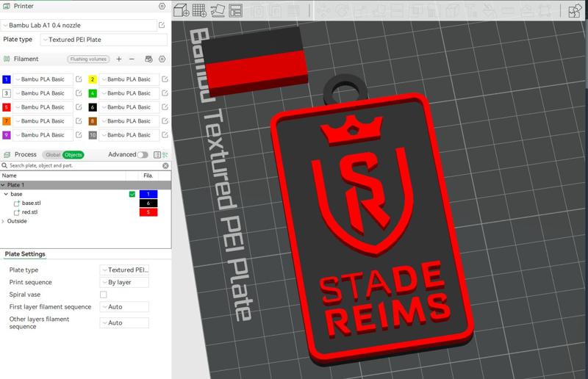Click the Add plate grid icon
Image resolution: width=588 pixels, height=379 pixels.
pyautogui.click(x=199, y=10)
